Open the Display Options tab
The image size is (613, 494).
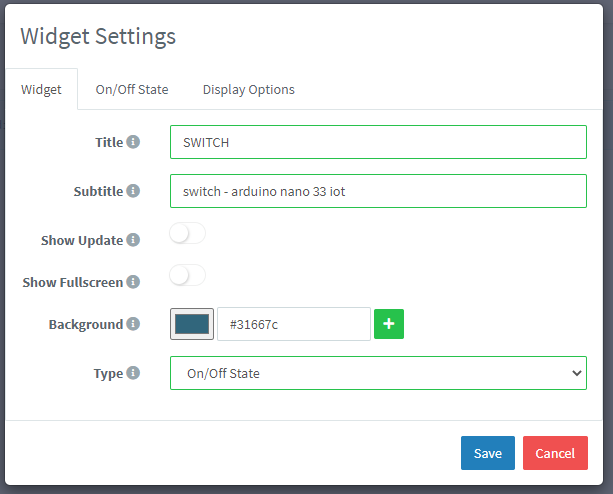point(248,89)
